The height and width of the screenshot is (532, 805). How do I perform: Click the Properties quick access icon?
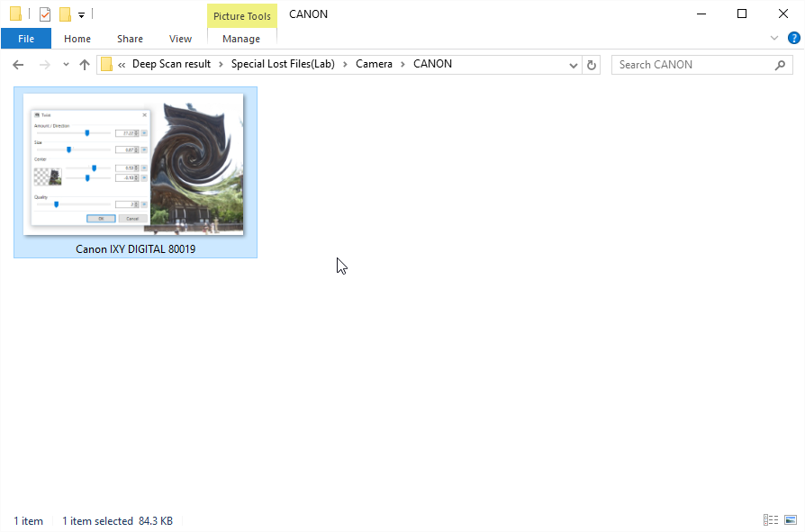click(x=45, y=14)
